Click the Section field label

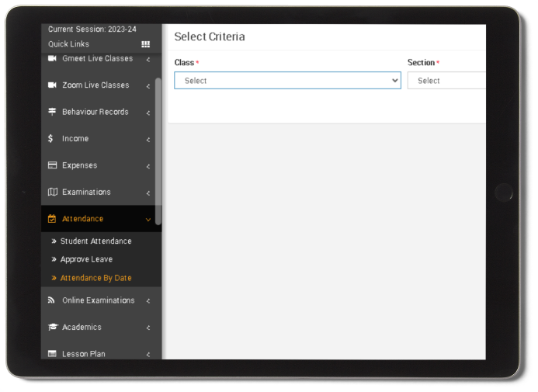click(421, 62)
